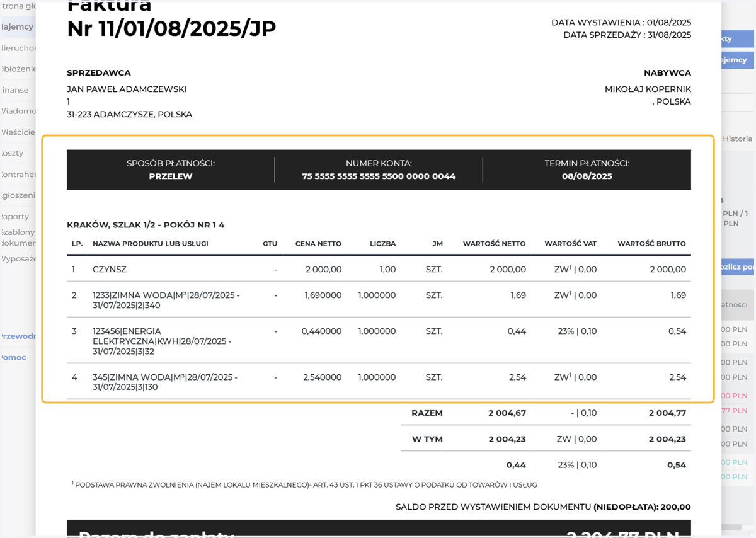Open Wiadomości in the sidebar
Image resolution: width=756 pixels, height=538 pixels.
pyautogui.click(x=18, y=112)
